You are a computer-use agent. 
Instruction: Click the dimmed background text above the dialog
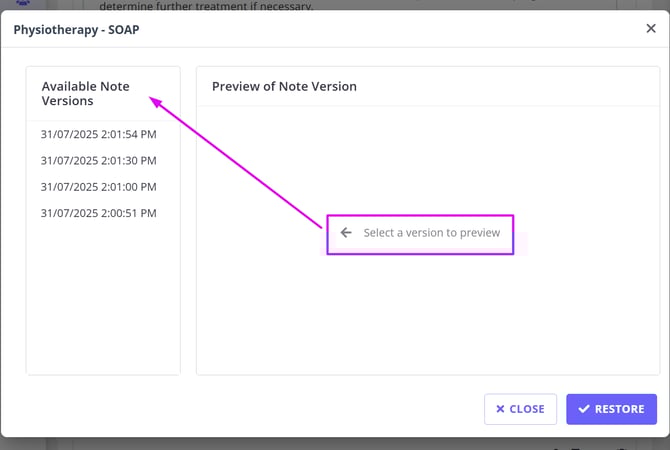pos(220,6)
